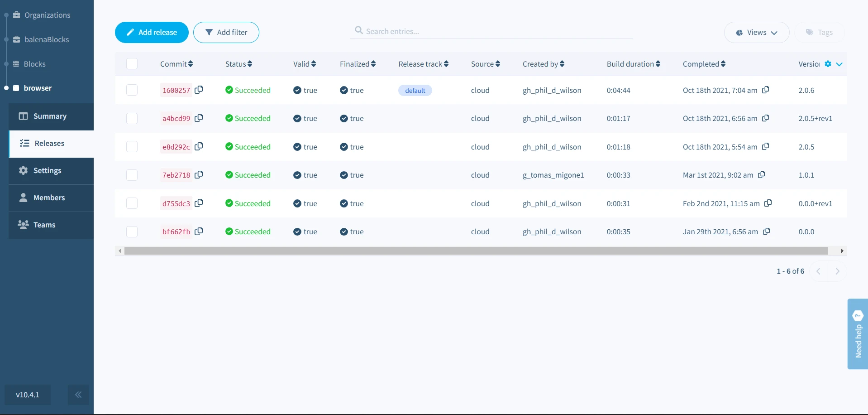Click the Add release button
The height and width of the screenshot is (415, 868).
(152, 33)
